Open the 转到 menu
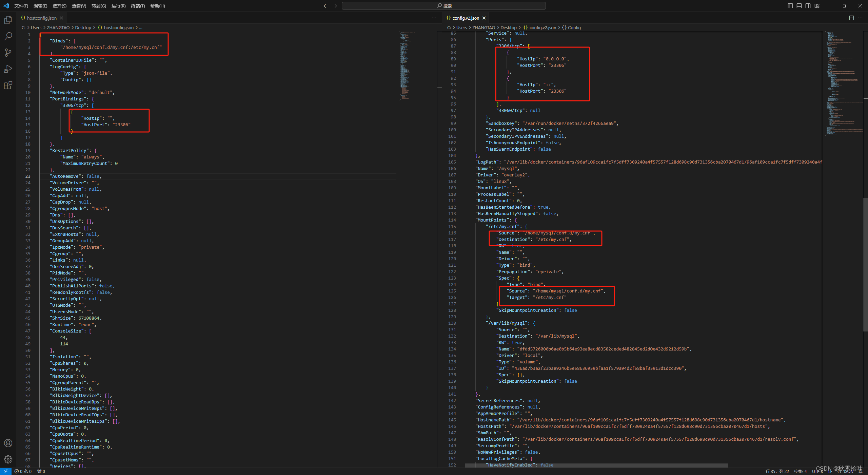 click(x=99, y=6)
